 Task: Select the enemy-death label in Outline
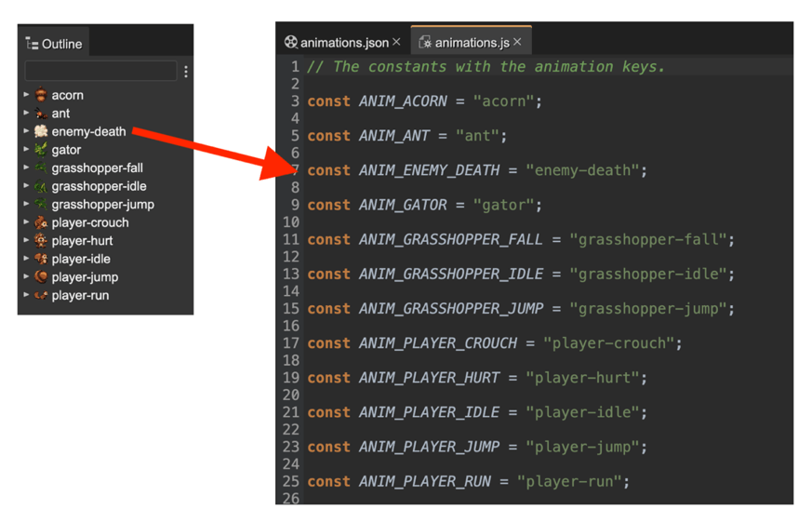pos(88,131)
